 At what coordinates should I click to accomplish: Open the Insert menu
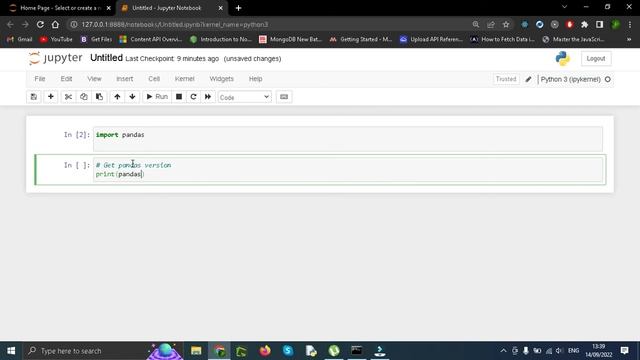124,79
